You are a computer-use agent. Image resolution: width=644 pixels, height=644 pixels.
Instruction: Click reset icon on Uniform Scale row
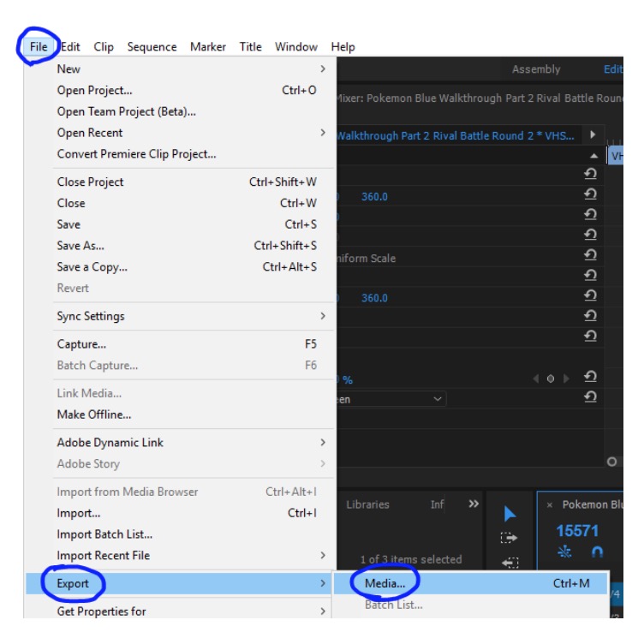[x=590, y=255]
